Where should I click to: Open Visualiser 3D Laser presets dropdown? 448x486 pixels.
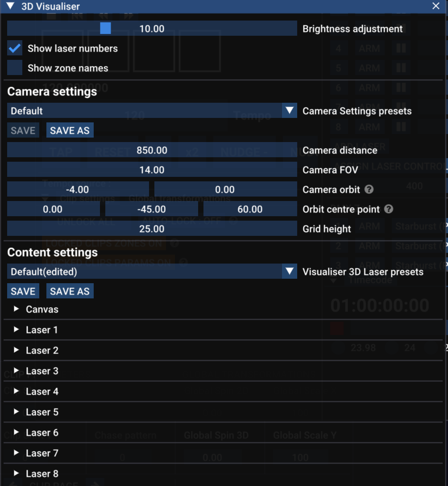coord(290,271)
